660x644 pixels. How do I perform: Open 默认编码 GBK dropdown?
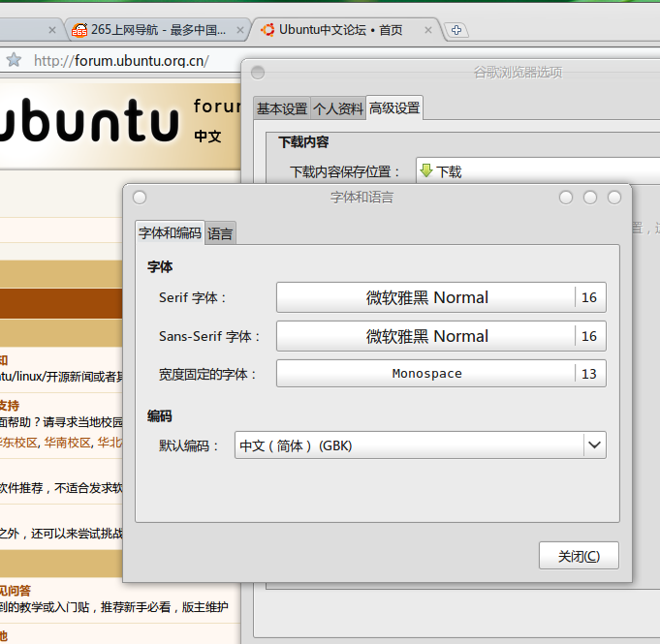(420, 445)
